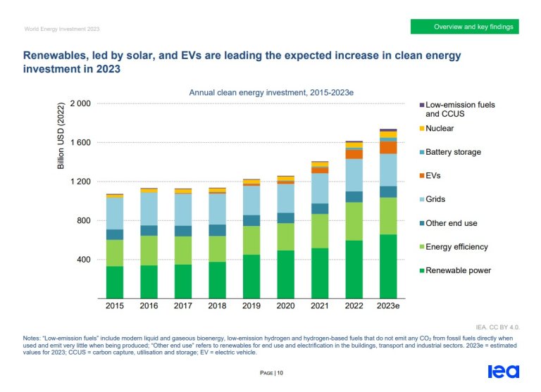
Task: Click the Energy efficiency segment of 2021 bar
Action: [320, 231]
